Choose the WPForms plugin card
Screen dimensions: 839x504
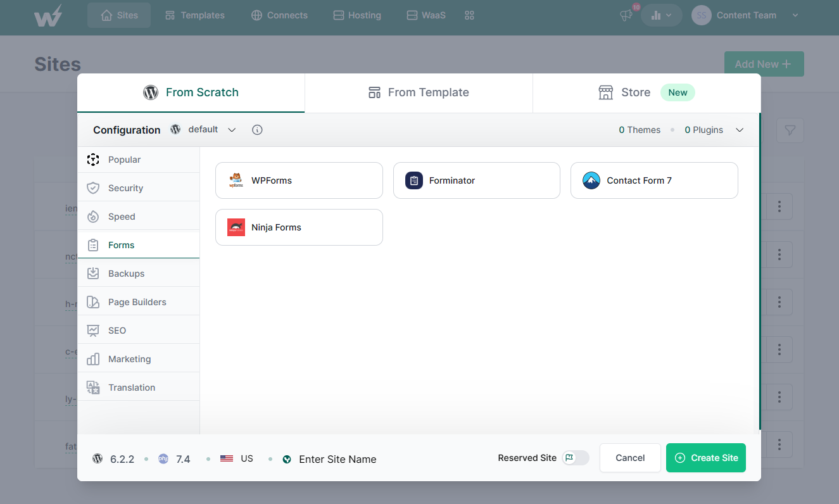point(299,180)
